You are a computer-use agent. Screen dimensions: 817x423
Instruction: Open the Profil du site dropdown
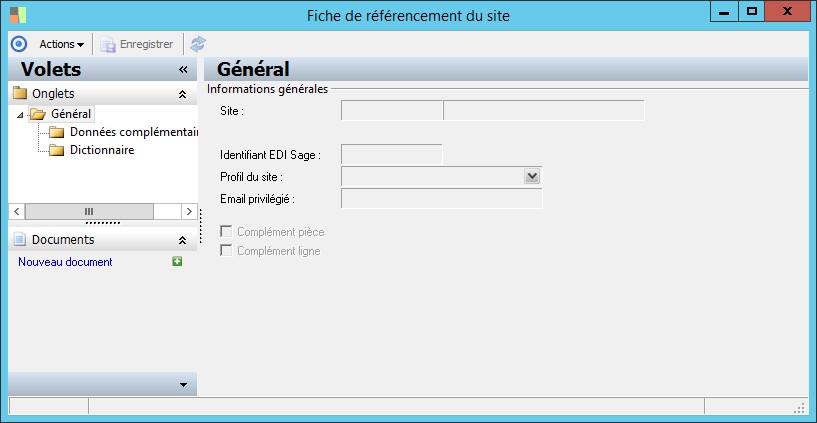[532, 176]
